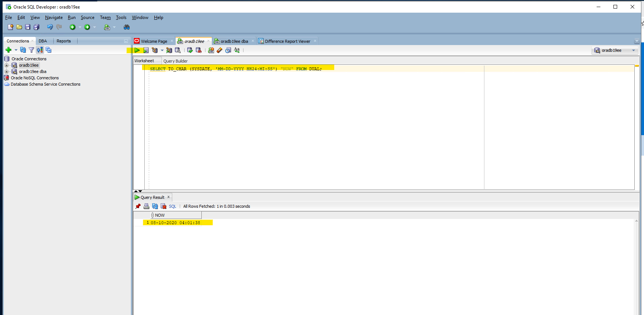Click the red-X delete icon in Query Result toolbar

click(x=163, y=206)
